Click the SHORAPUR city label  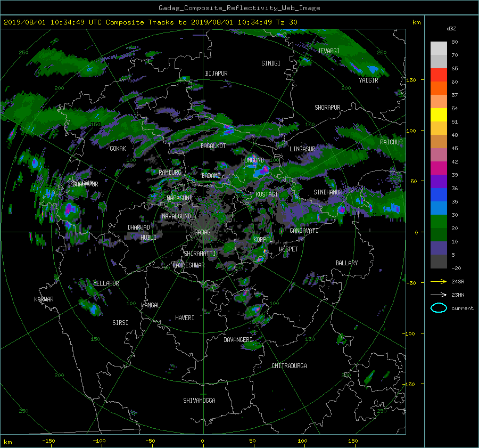[327, 108]
